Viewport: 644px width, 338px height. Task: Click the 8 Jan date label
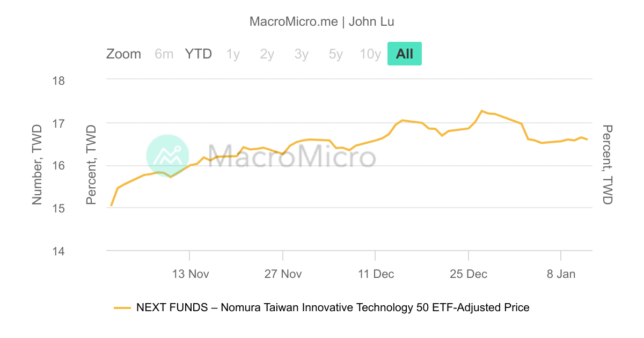point(561,274)
